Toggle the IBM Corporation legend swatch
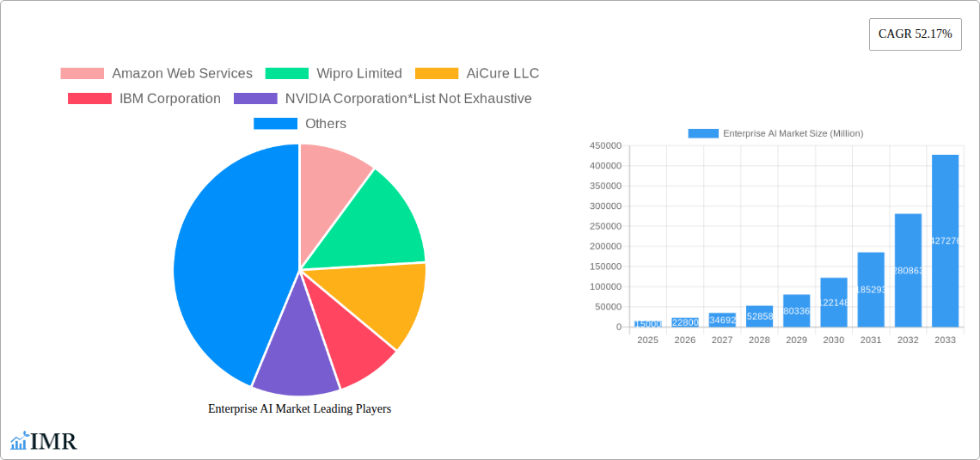Viewport: 980px width, 460px height. click(89, 98)
